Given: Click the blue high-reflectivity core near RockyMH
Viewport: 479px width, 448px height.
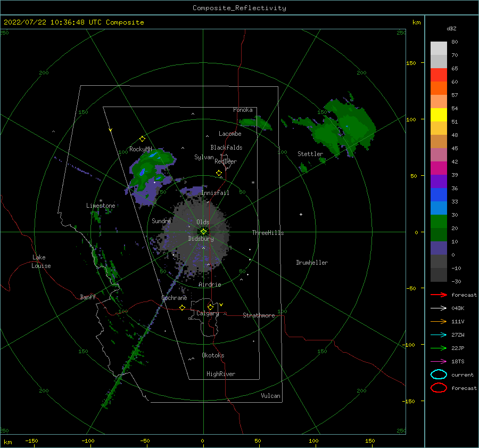Looking at the screenshot, I should tap(142, 172).
